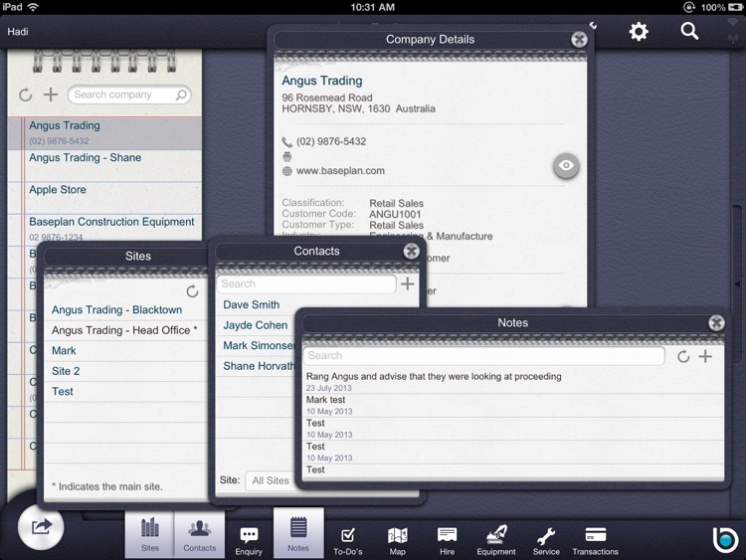Close the Contacts panel
This screenshot has width=746, height=560.
[x=411, y=251]
